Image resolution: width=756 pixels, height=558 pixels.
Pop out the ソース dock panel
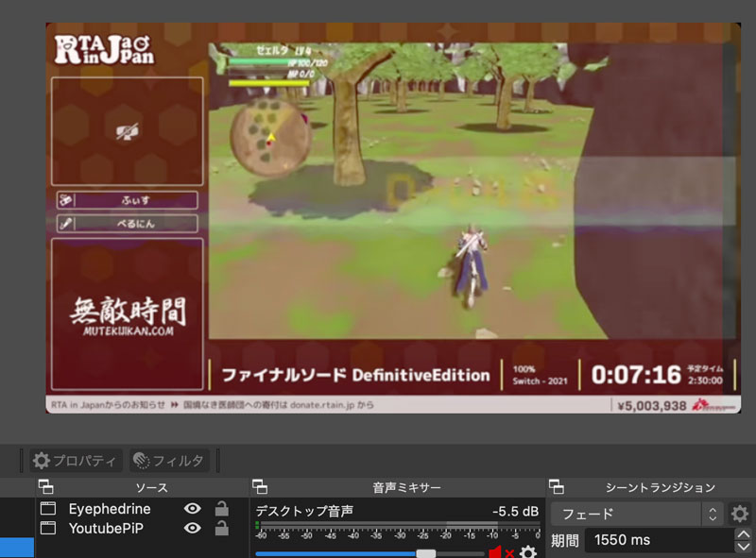click(44, 487)
